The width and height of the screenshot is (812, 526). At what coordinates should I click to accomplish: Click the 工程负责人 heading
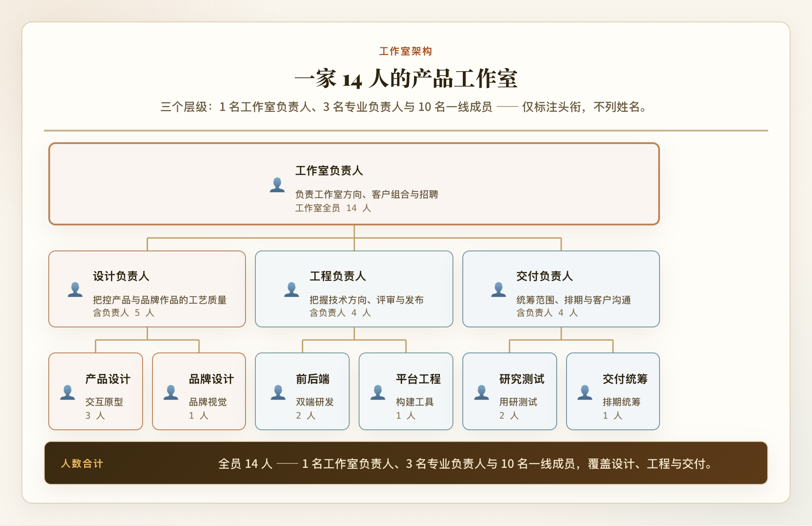coord(338,276)
